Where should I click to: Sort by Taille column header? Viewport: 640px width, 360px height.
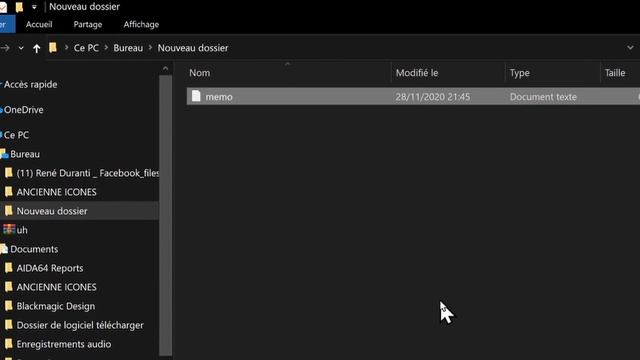615,73
